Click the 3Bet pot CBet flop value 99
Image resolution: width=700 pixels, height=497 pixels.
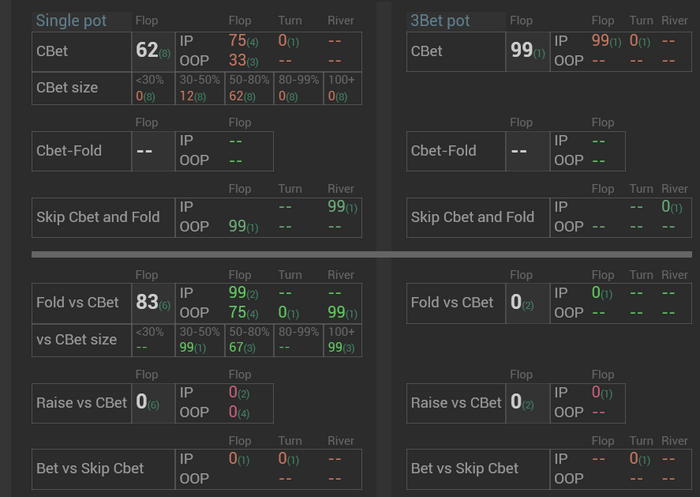[522, 50]
